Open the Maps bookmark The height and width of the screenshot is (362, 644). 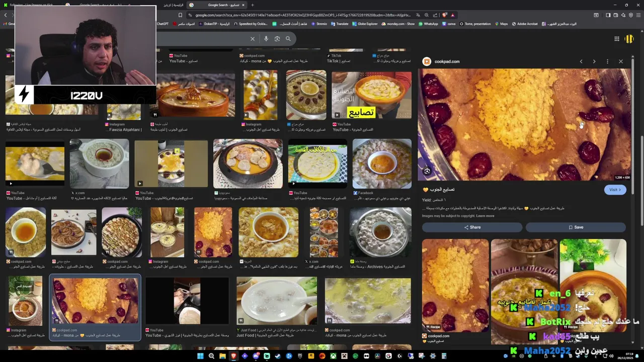pos(501,24)
